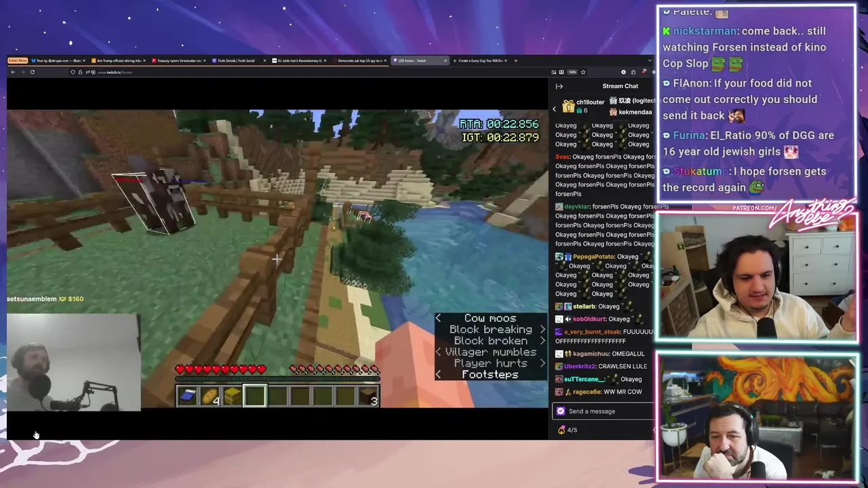Image resolution: width=868 pixels, height=488 pixels.
Task: Click the Kalshi News pinned tab
Action: point(18,60)
